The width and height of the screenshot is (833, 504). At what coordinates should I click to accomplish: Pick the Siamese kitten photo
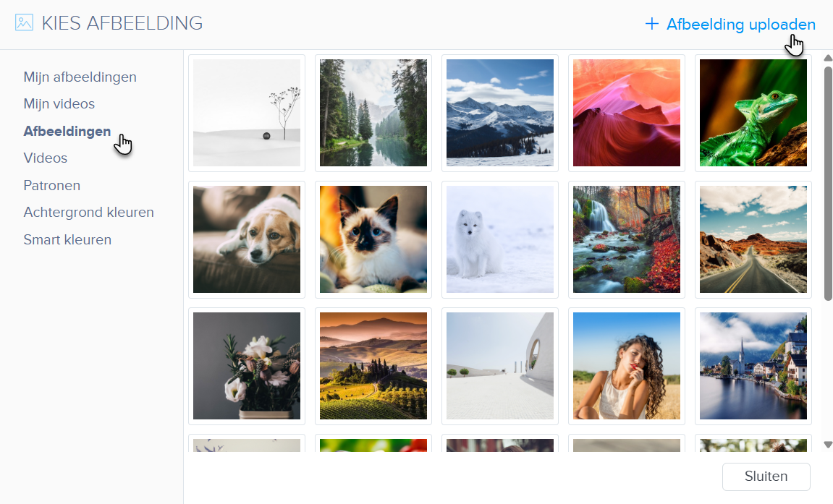click(373, 239)
